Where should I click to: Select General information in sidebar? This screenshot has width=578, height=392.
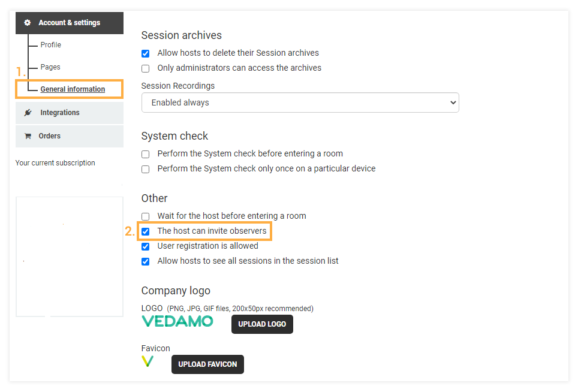pos(73,89)
